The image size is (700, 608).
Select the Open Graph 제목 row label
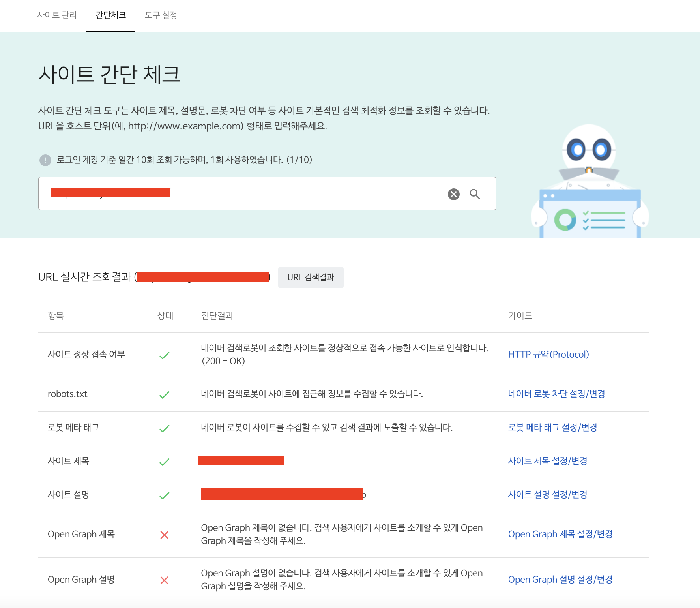81,534
